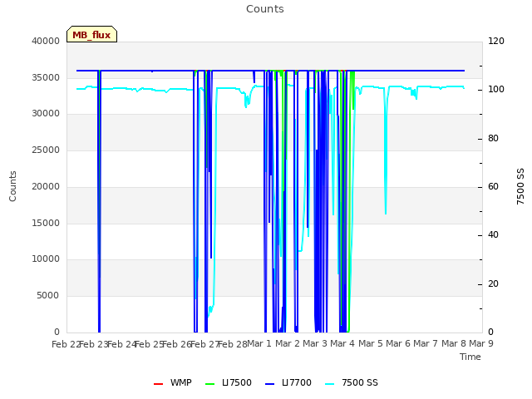Click the cyan dip near Mar 5
This screenshot has width=532, height=399.
(x=386, y=153)
